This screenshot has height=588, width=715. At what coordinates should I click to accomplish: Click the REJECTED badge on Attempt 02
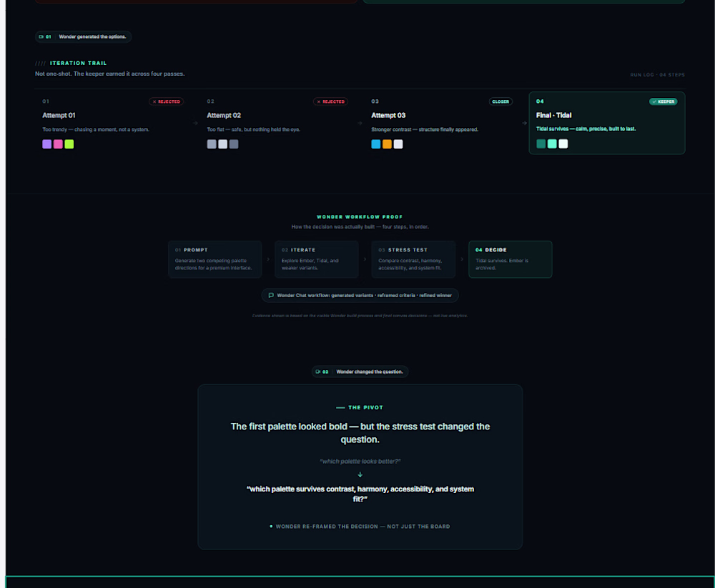(330, 101)
